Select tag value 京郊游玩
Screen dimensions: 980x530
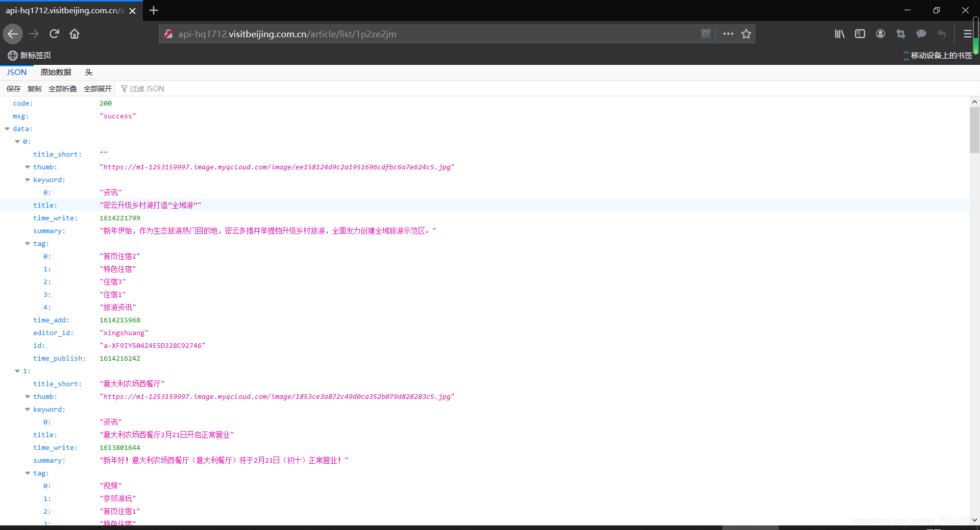(118, 499)
